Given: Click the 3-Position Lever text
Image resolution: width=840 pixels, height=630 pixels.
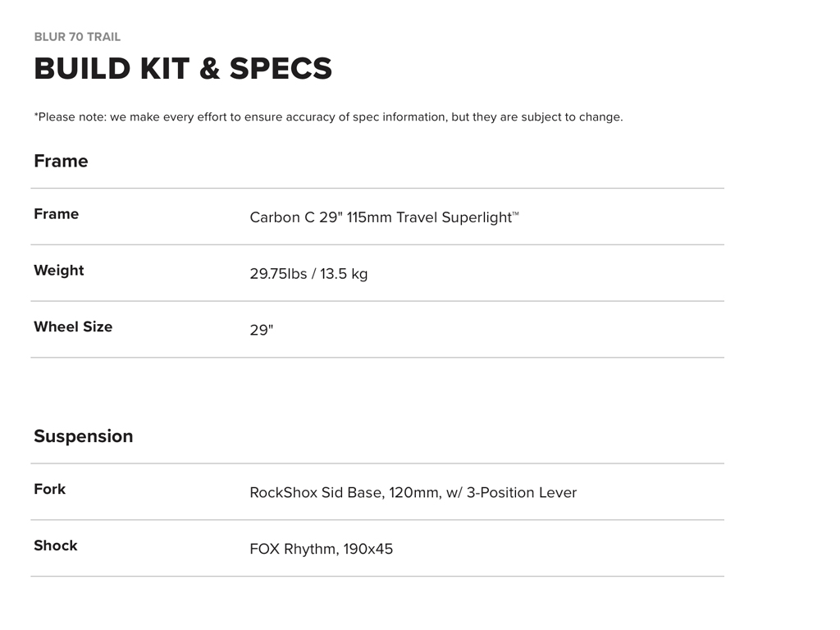Looking at the screenshot, I should (x=522, y=493).
